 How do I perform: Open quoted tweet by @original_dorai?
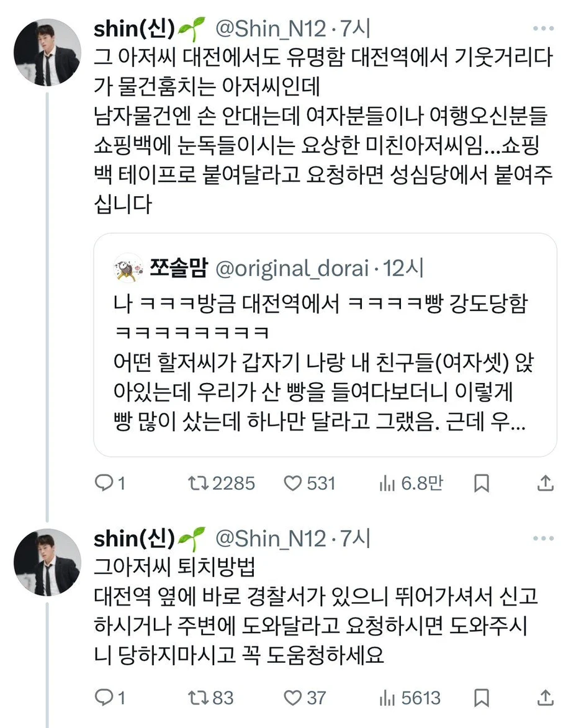[x=325, y=345]
